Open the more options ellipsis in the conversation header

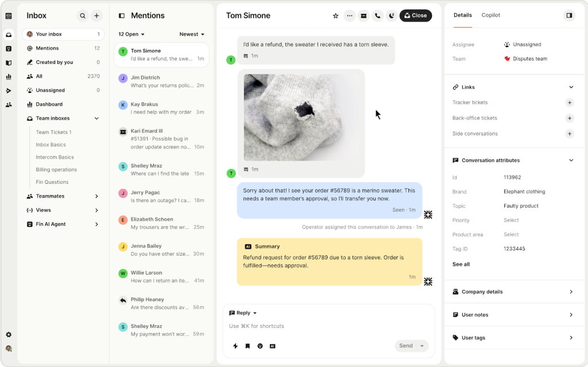[x=349, y=16]
